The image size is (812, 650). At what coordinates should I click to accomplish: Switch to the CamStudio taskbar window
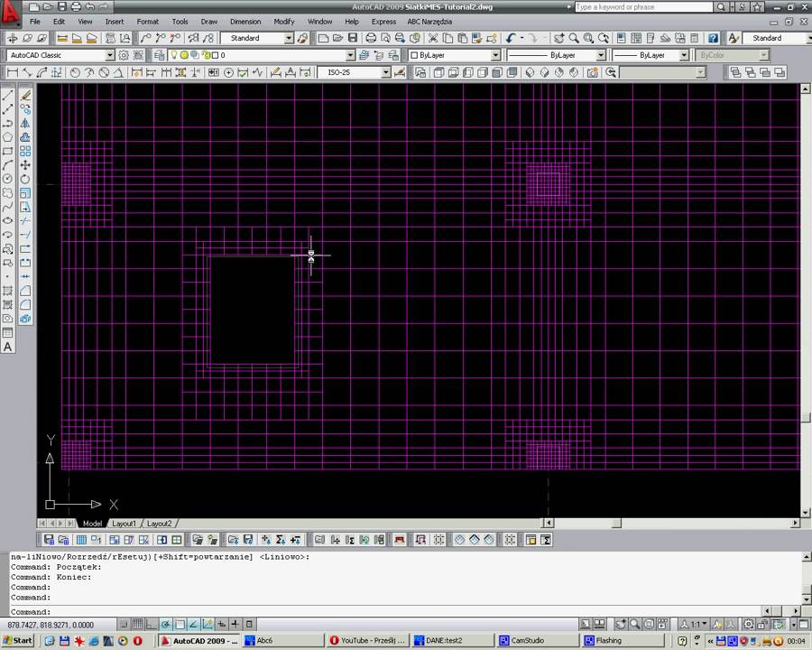pyautogui.click(x=537, y=641)
